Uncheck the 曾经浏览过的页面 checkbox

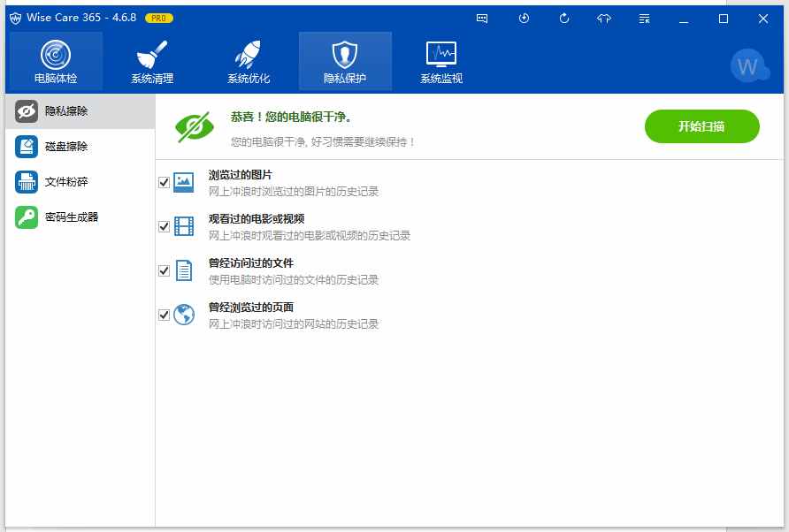(164, 315)
